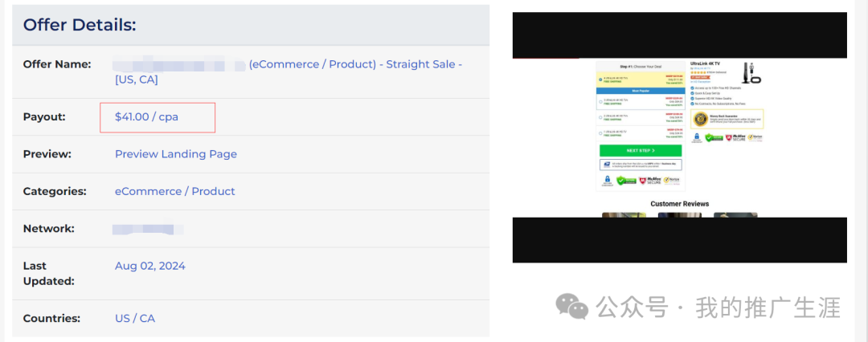
Task: Click the green shield badge under NEXT STEP
Action: [x=626, y=181]
